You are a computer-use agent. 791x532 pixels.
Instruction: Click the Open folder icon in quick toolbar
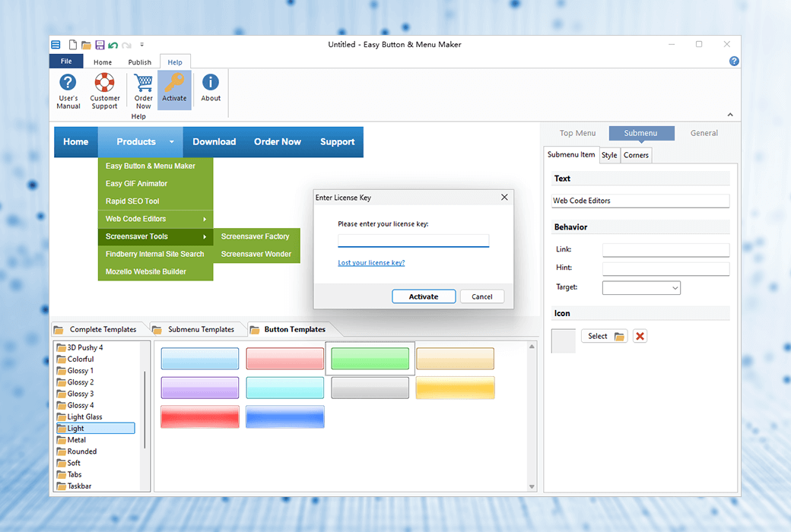pyautogui.click(x=86, y=45)
